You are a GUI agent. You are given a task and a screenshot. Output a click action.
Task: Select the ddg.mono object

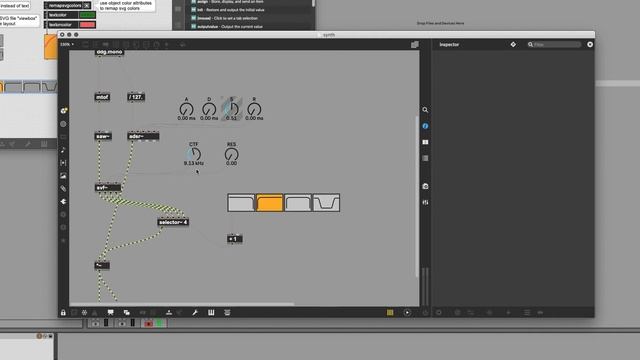(x=109, y=52)
